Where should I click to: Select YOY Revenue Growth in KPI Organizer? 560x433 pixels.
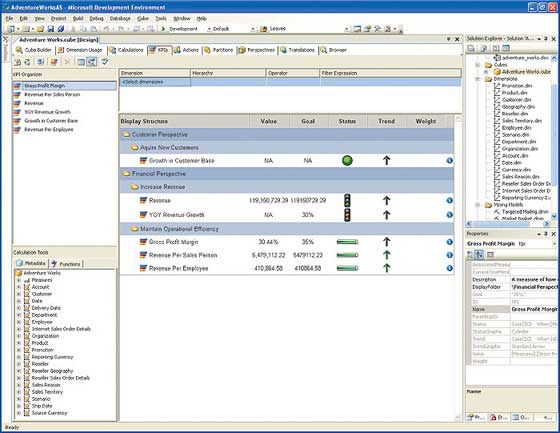click(48, 112)
